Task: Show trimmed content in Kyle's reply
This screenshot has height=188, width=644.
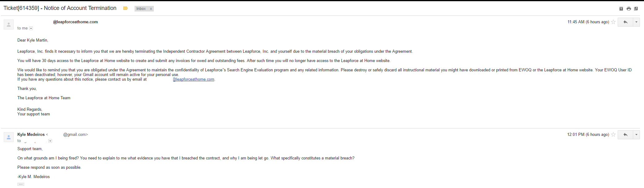Action: coord(21,184)
